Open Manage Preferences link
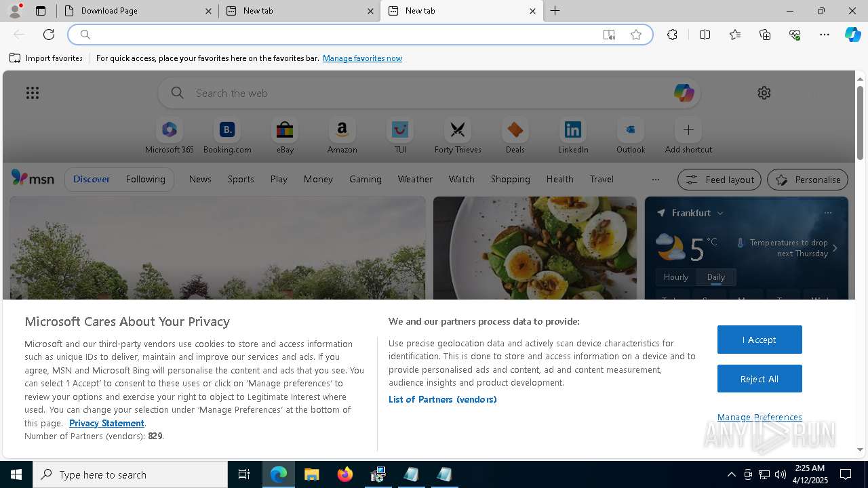 (x=759, y=417)
